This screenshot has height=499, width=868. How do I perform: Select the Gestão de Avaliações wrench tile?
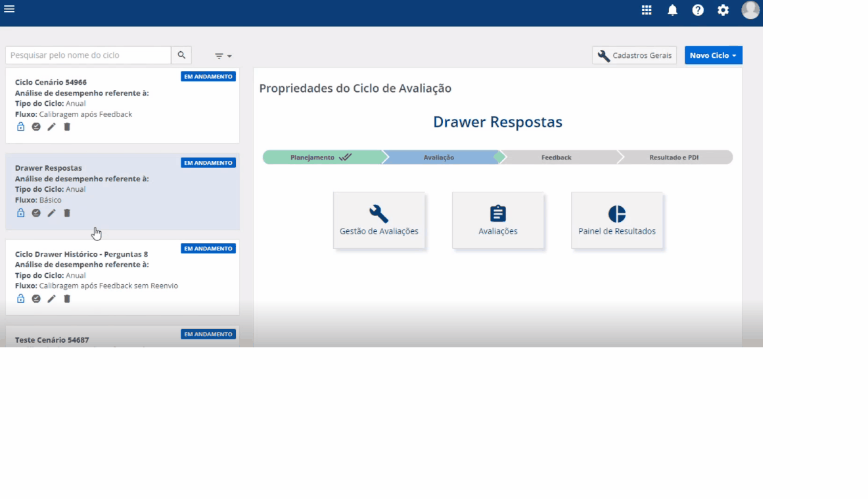(379, 220)
